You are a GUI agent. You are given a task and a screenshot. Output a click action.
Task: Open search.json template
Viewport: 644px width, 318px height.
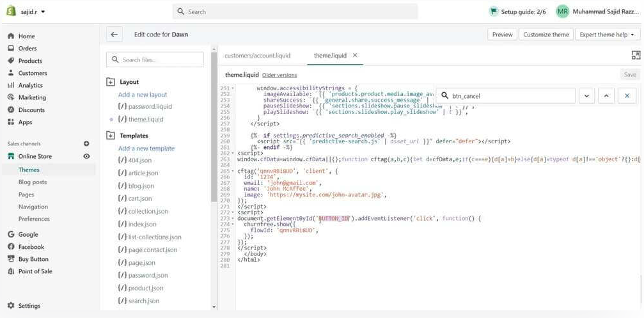click(x=144, y=301)
